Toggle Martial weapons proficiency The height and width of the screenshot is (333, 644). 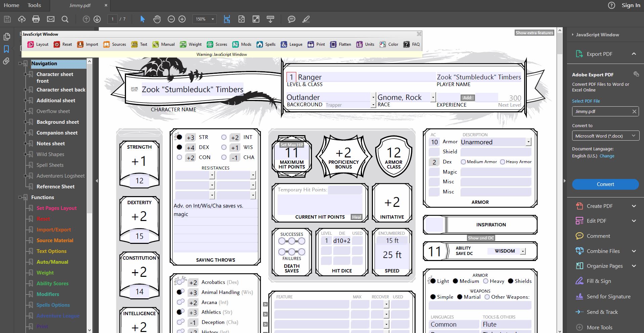[x=459, y=297]
